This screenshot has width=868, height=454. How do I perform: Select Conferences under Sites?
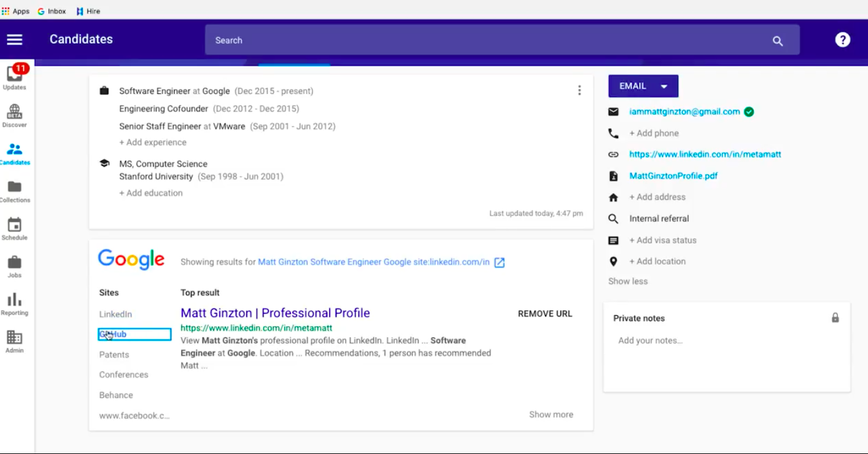pyautogui.click(x=123, y=375)
